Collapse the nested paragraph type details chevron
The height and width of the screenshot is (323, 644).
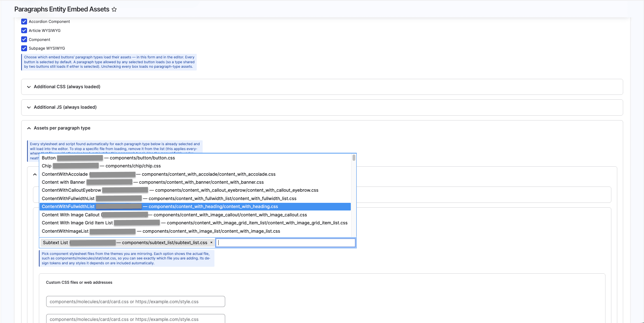[35, 174]
